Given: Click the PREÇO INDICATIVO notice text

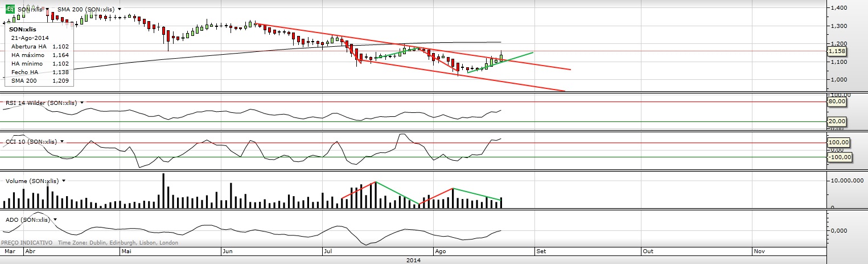Looking at the screenshot, I should 27,243.
